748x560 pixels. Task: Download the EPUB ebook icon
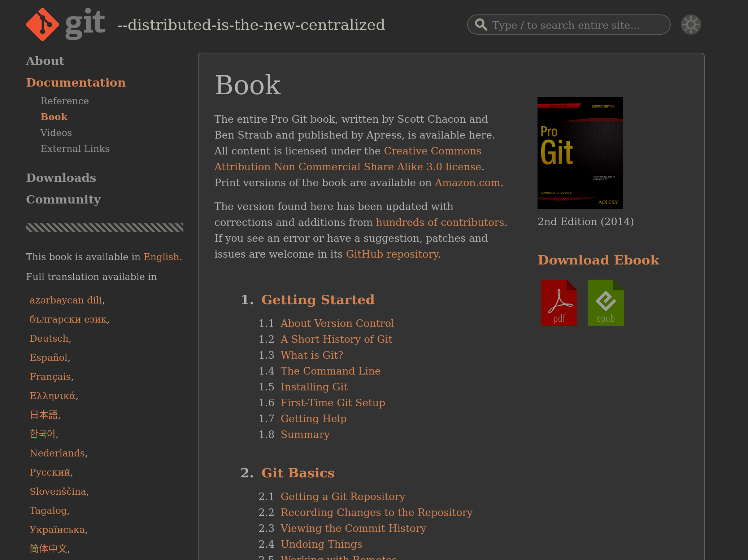(x=605, y=303)
